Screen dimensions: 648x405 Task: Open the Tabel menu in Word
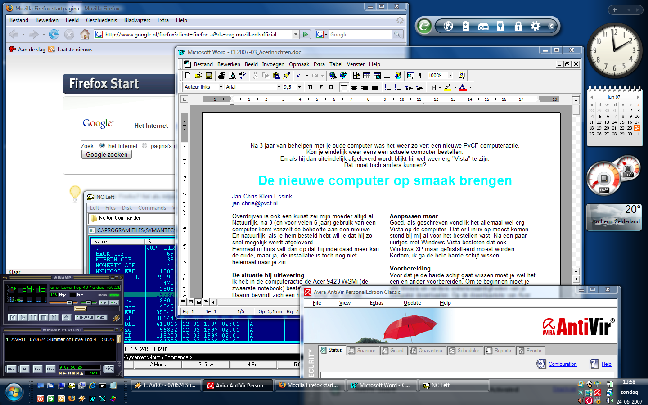tap(335, 64)
